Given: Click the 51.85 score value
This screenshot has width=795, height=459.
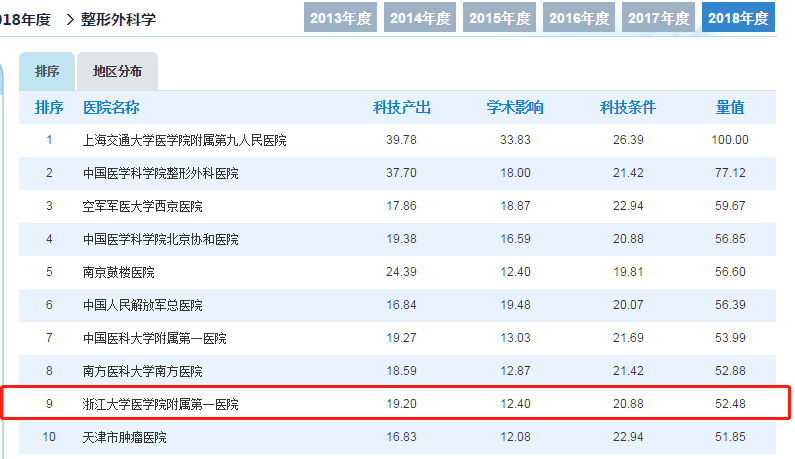Looking at the screenshot, I should click(730, 437).
